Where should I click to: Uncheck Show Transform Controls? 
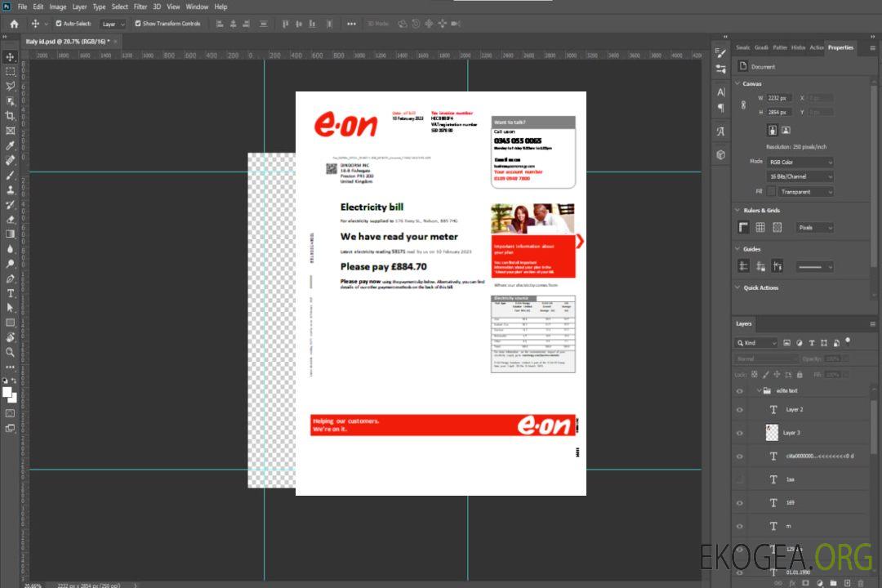coord(138,24)
